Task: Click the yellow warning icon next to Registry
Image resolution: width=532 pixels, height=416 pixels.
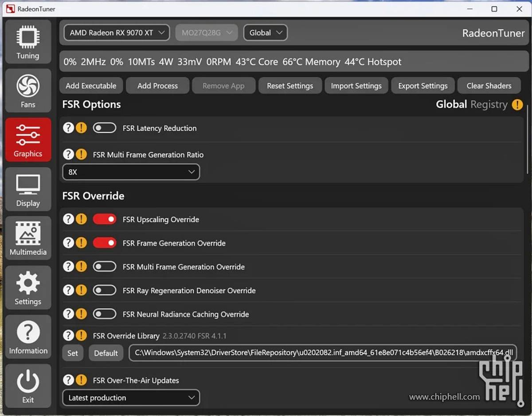Action: point(517,105)
